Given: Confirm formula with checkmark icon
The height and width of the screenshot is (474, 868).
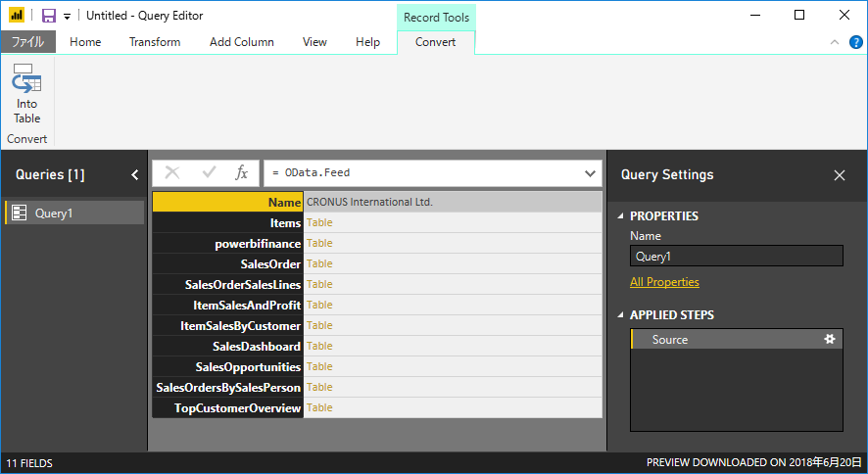Looking at the screenshot, I should point(209,172).
